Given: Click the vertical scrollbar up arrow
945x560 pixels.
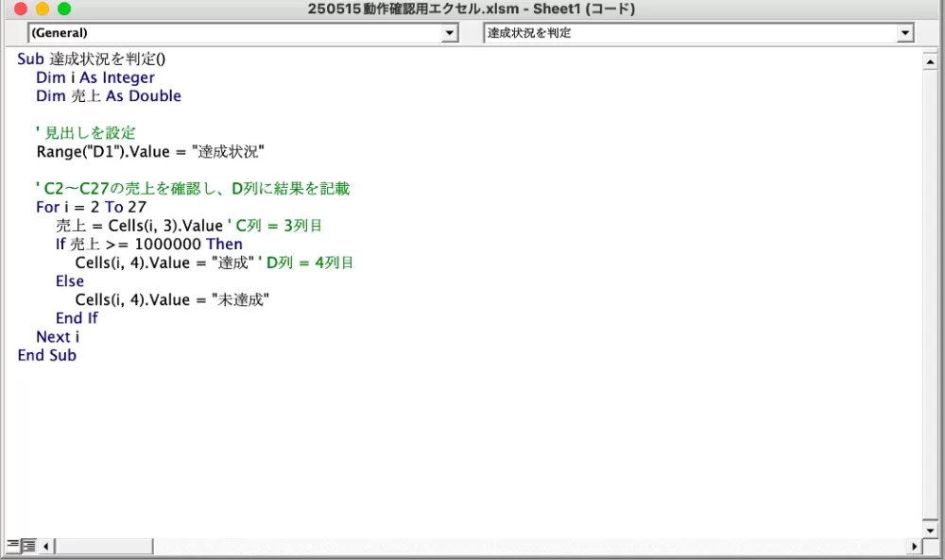Looking at the screenshot, I should pos(930,62).
